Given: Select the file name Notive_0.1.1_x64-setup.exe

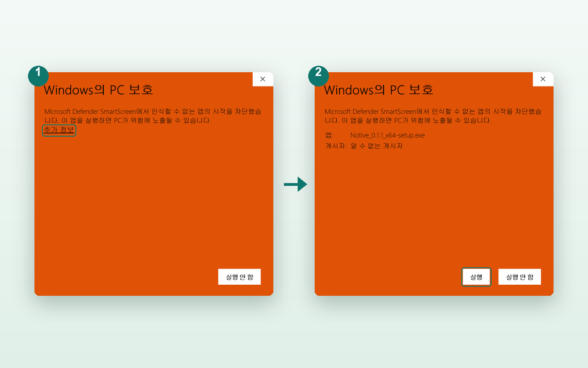Looking at the screenshot, I should pos(387,135).
